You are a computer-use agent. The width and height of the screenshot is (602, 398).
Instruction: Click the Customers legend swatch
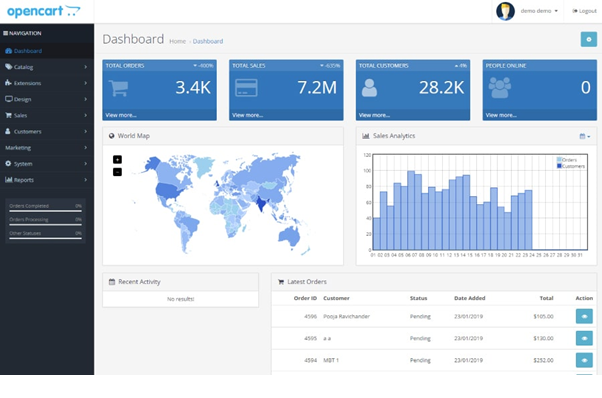coord(559,166)
